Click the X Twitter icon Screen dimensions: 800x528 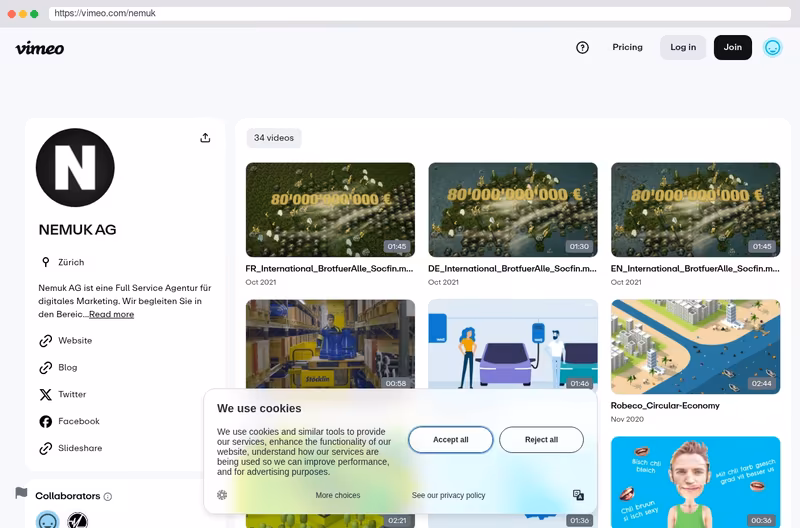(45, 394)
